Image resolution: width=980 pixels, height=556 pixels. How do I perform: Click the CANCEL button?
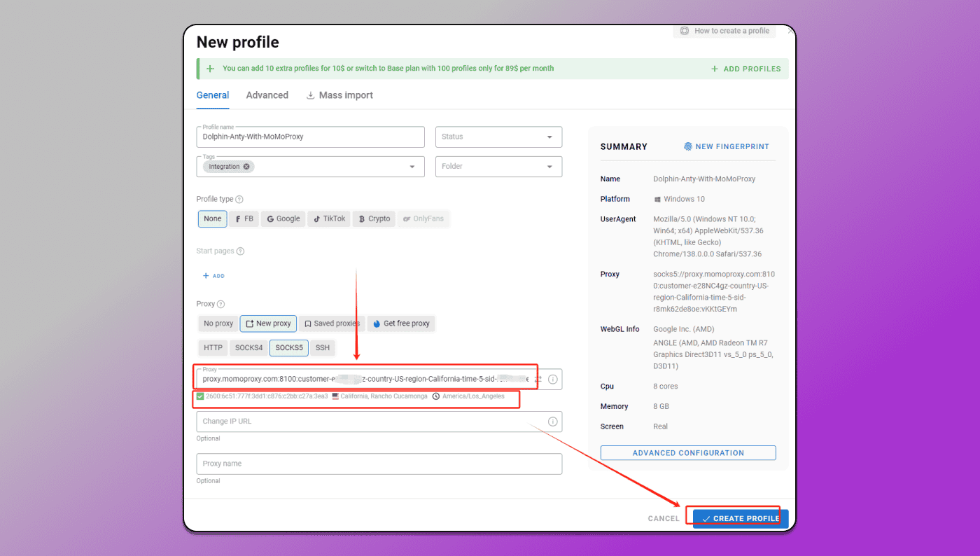coord(664,519)
